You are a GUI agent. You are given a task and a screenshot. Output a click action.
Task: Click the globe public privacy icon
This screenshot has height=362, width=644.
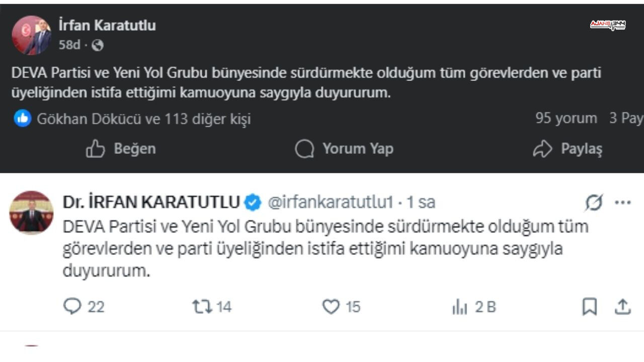98,45
